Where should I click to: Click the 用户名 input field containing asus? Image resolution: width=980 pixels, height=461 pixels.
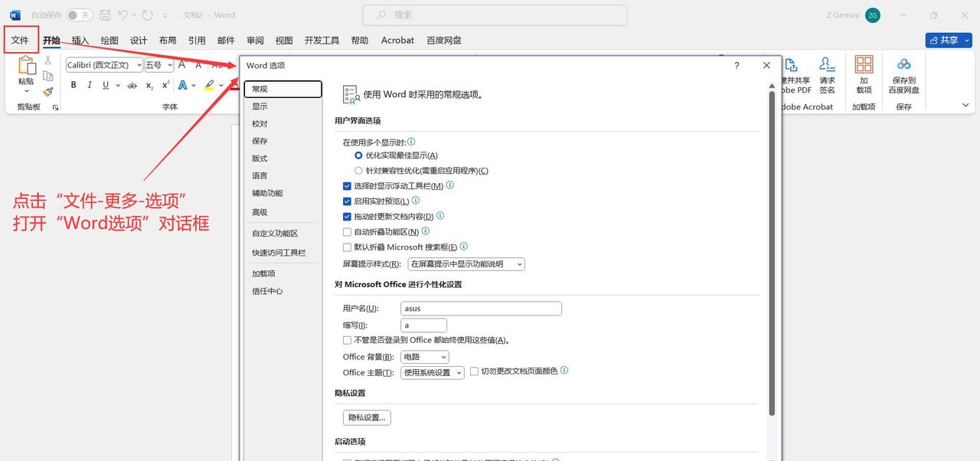click(481, 309)
